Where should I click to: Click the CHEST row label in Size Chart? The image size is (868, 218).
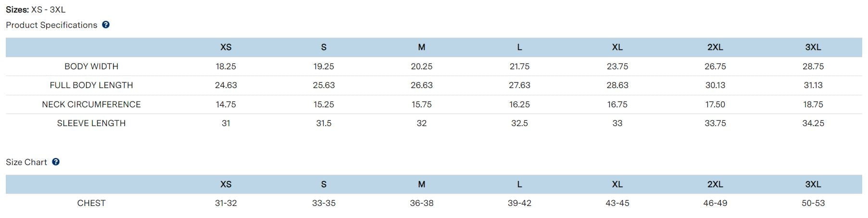pos(91,203)
